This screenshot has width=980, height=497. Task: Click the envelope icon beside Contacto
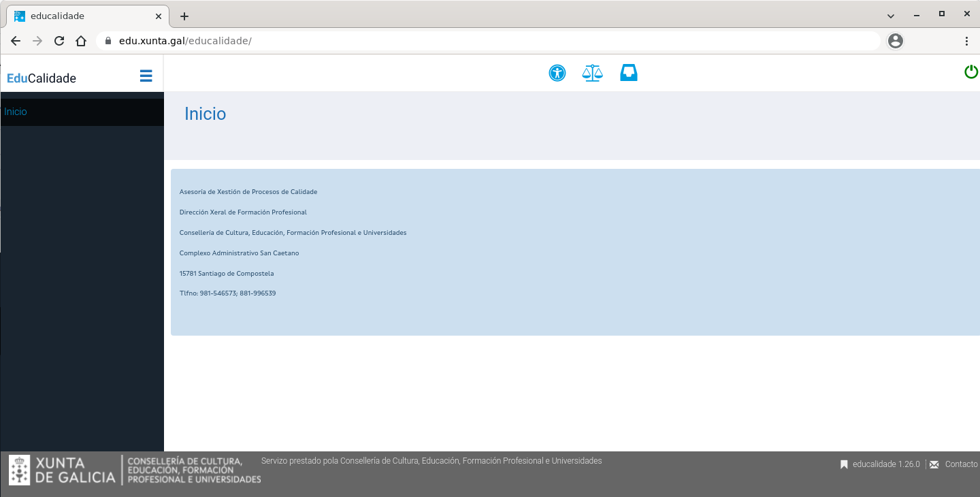click(x=934, y=464)
